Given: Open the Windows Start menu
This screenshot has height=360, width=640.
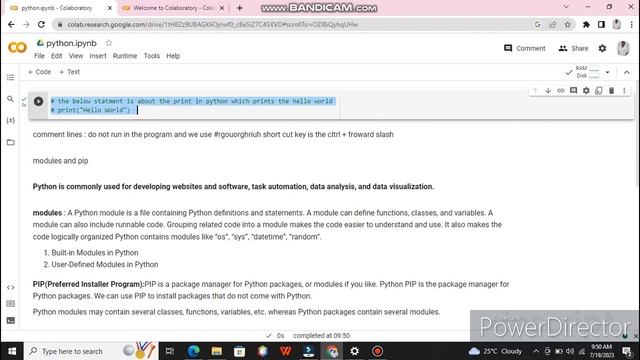Looking at the screenshot, I should 12,351.
